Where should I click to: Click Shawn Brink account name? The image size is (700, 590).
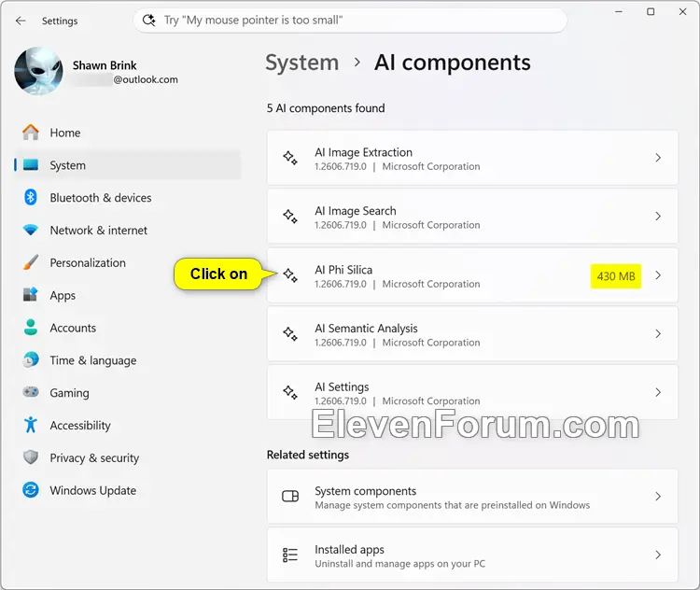[x=105, y=65]
